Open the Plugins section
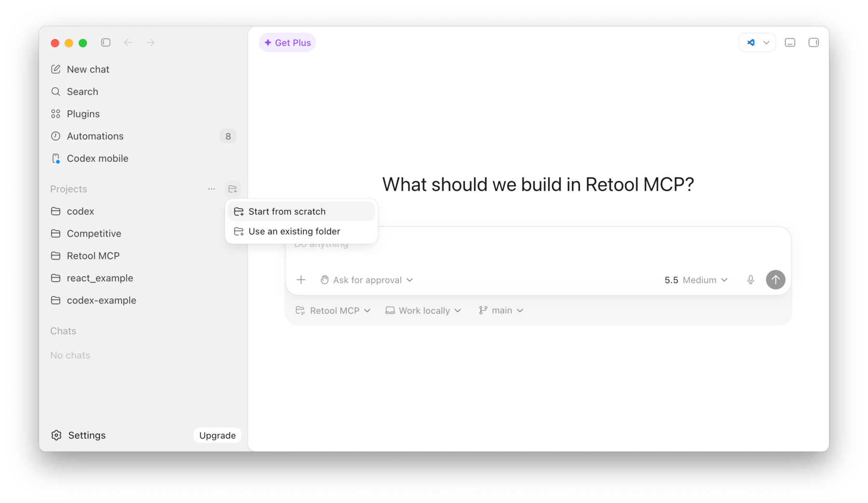The height and width of the screenshot is (503, 868). [x=143, y=114]
